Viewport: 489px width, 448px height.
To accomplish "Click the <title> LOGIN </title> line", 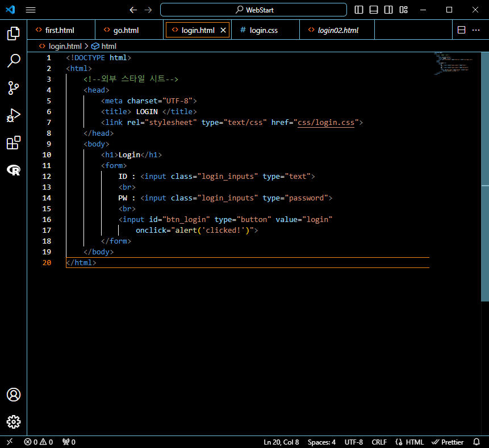I will coord(149,112).
